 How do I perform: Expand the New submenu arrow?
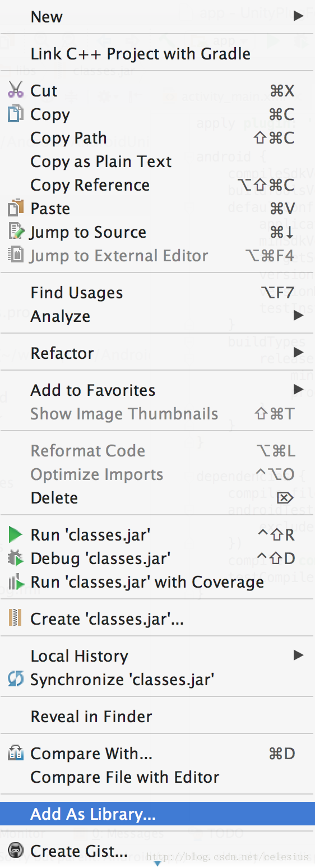298,16
